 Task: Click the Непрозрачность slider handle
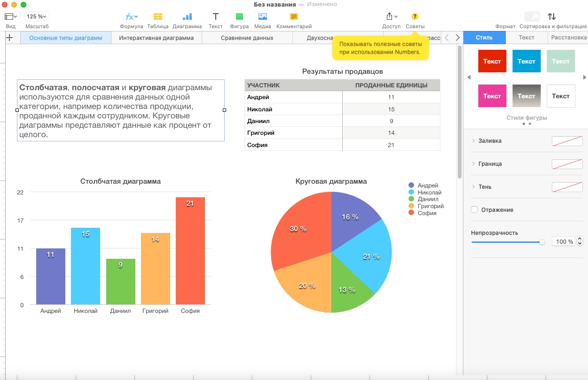click(x=542, y=242)
